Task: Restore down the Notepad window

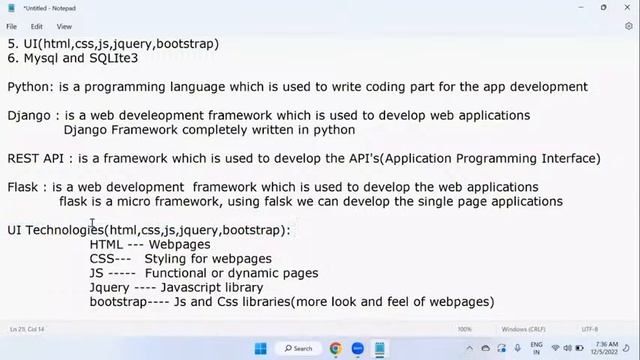Action: point(604,8)
